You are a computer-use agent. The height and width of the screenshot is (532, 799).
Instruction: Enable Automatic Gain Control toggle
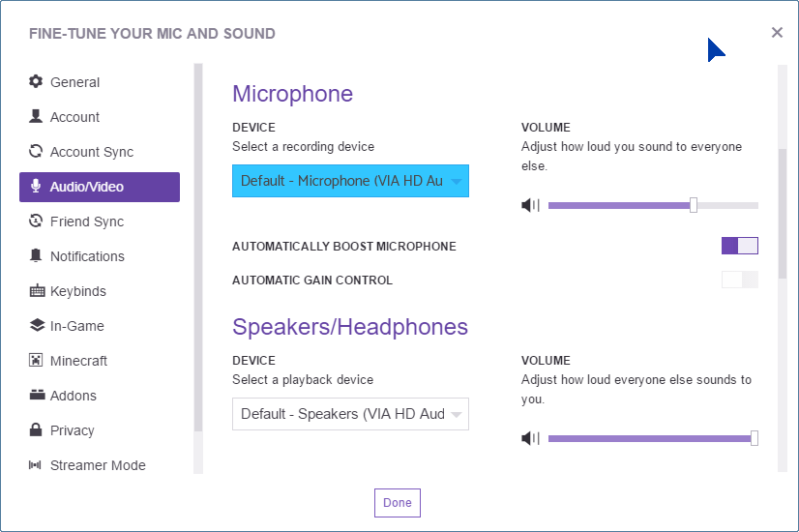click(739, 280)
